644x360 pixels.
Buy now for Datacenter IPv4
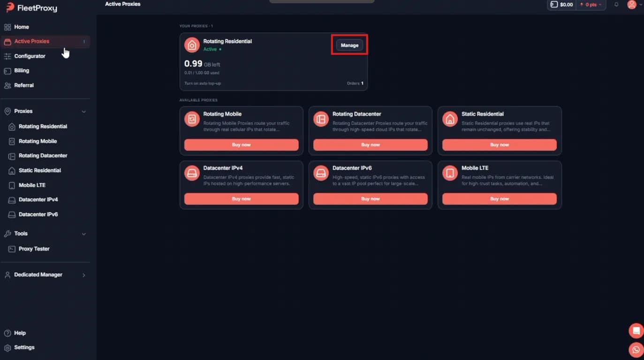[241, 199]
